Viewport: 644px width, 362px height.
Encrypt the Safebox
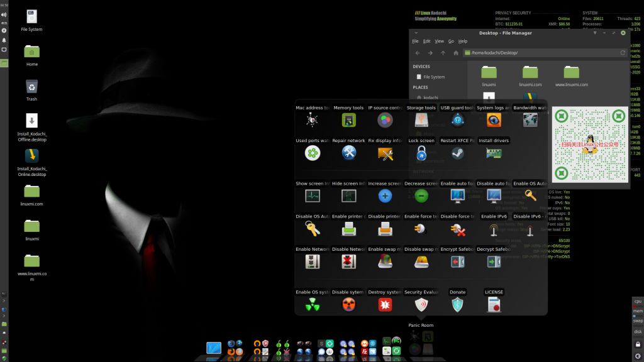[x=458, y=261]
